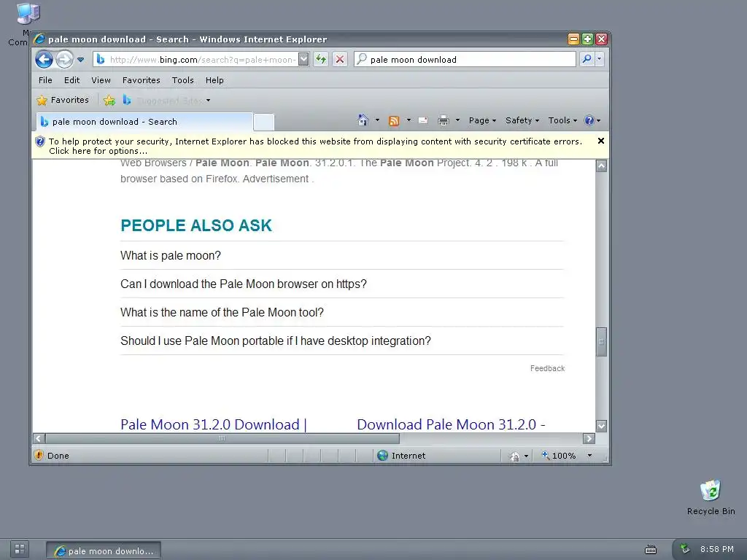Click the Feedback link

click(547, 368)
